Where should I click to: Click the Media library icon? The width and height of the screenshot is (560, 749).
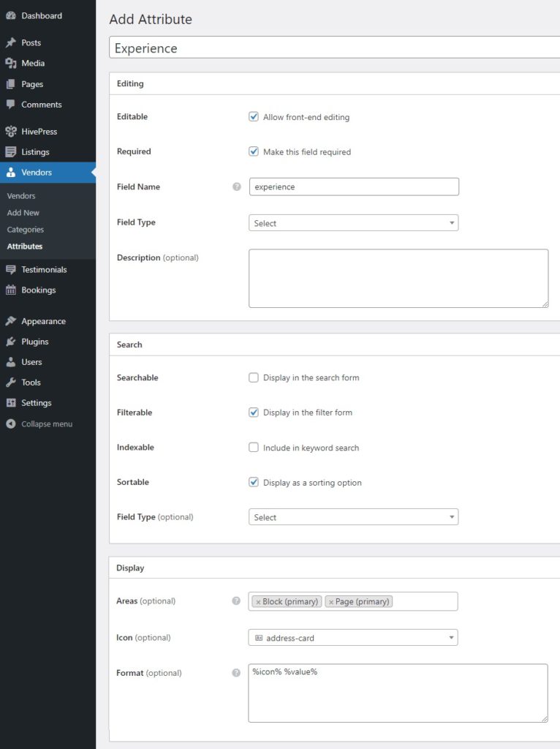click(11, 64)
